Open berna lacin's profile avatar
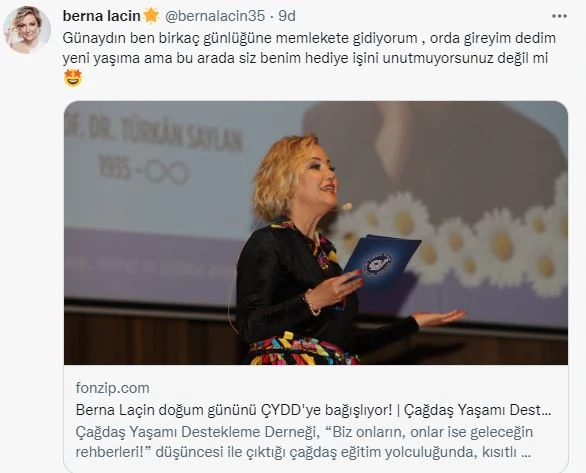586x473 pixels. [x=27, y=30]
